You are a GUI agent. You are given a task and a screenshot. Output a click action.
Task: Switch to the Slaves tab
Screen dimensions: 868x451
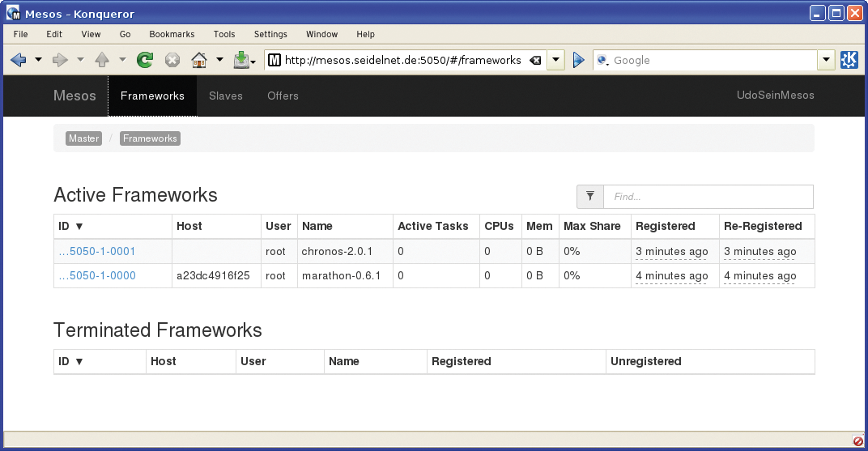click(226, 96)
